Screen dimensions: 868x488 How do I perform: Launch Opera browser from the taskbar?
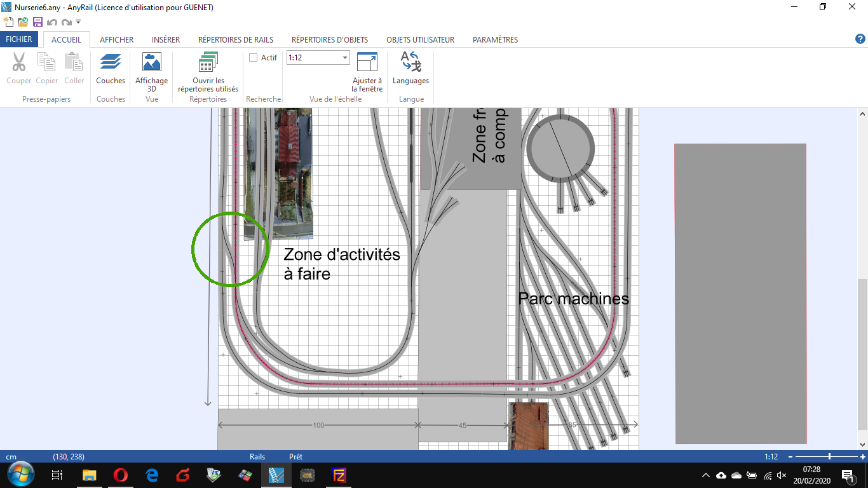click(x=120, y=475)
